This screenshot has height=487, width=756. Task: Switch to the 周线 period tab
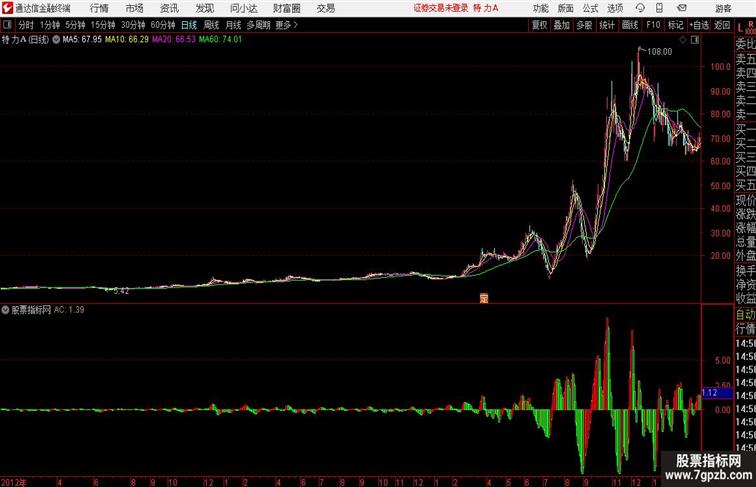(x=211, y=25)
